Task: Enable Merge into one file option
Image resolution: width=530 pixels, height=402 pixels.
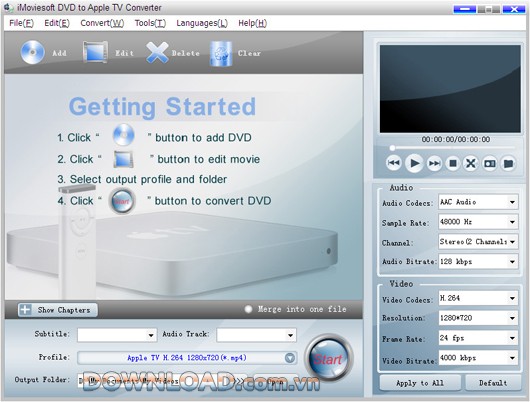Action: click(248, 309)
